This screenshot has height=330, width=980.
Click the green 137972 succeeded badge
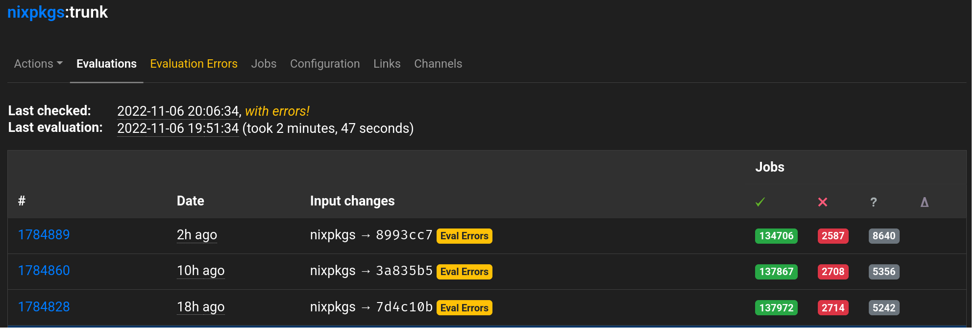tap(776, 308)
